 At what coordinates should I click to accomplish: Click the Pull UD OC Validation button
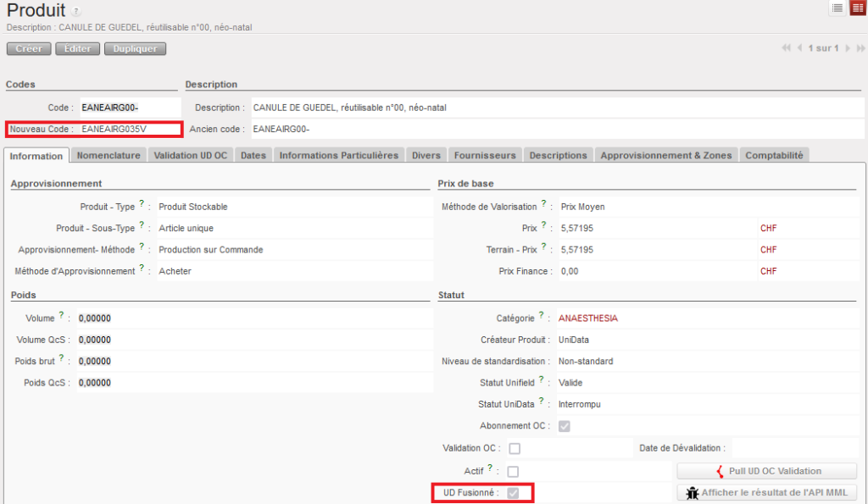(x=766, y=471)
